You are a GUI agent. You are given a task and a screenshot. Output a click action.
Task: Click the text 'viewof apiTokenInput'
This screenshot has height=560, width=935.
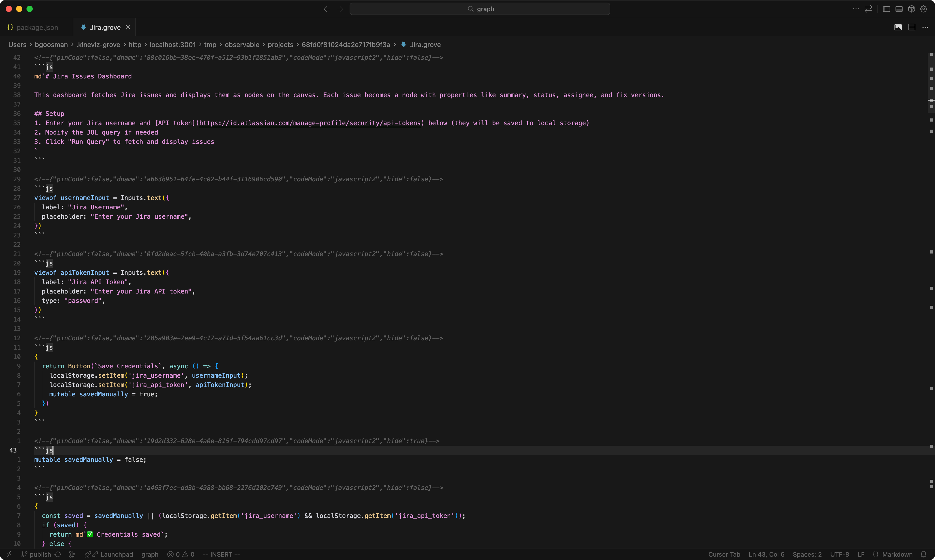[72, 272]
